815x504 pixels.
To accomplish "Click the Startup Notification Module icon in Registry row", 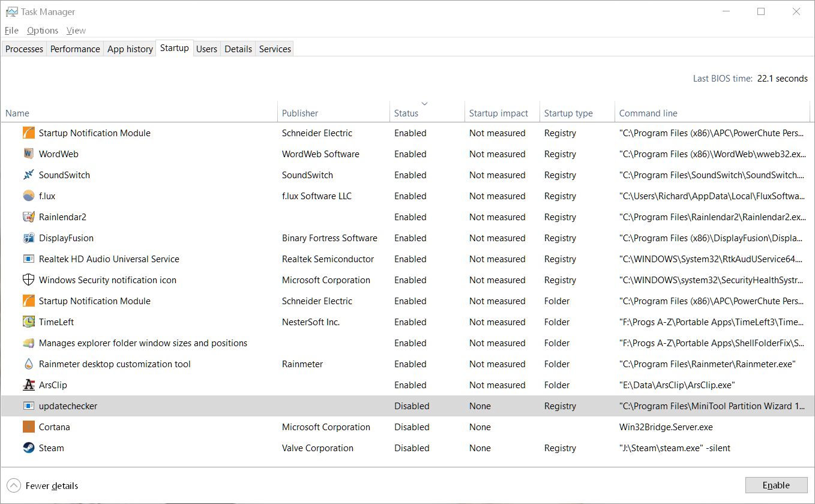I will click(x=29, y=133).
